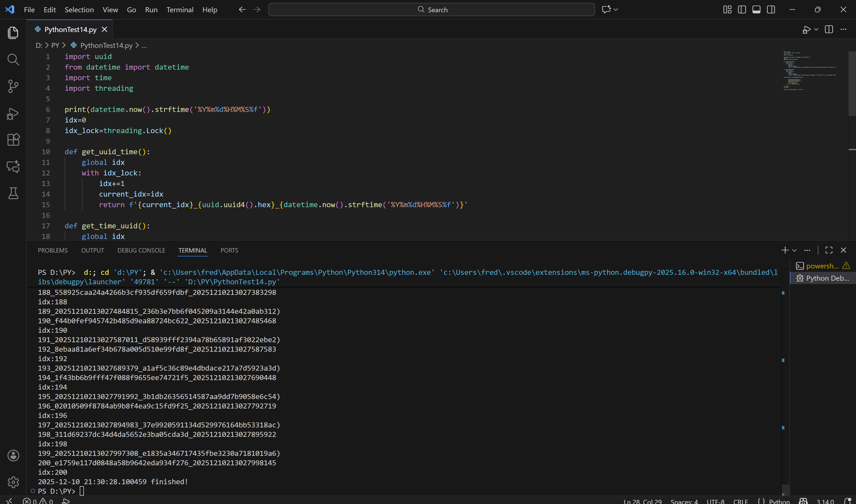
Task: Expand the chat dropdown next to search bar
Action: (616, 9)
